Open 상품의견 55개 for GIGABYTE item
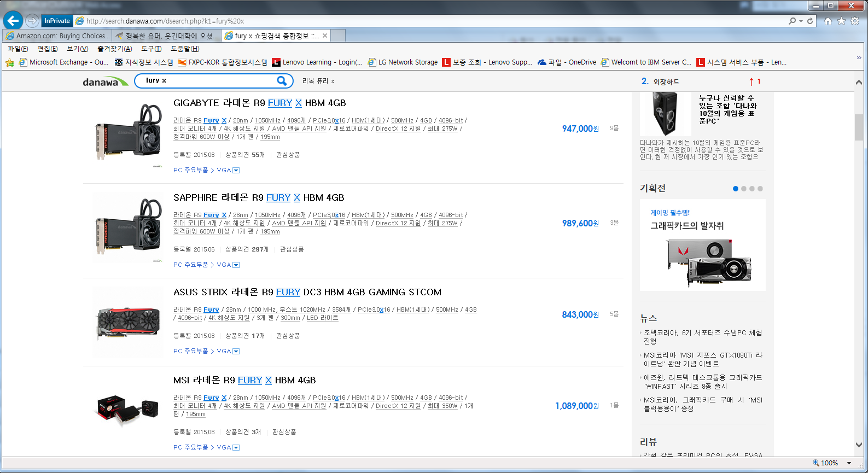Viewport: 868px width, 473px height. pos(245,155)
